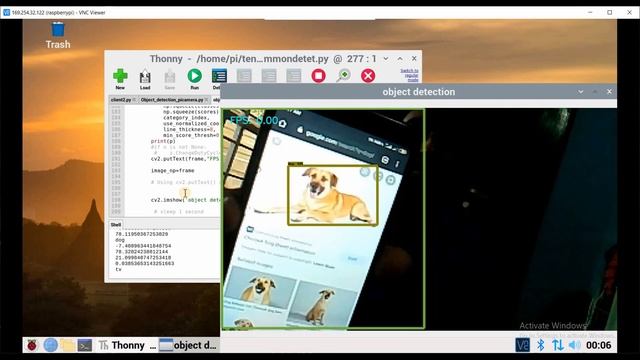Maximize Thonny using its title bar up chevron
The width and height of the screenshot is (640, 360).
click(x=400, y=59)
